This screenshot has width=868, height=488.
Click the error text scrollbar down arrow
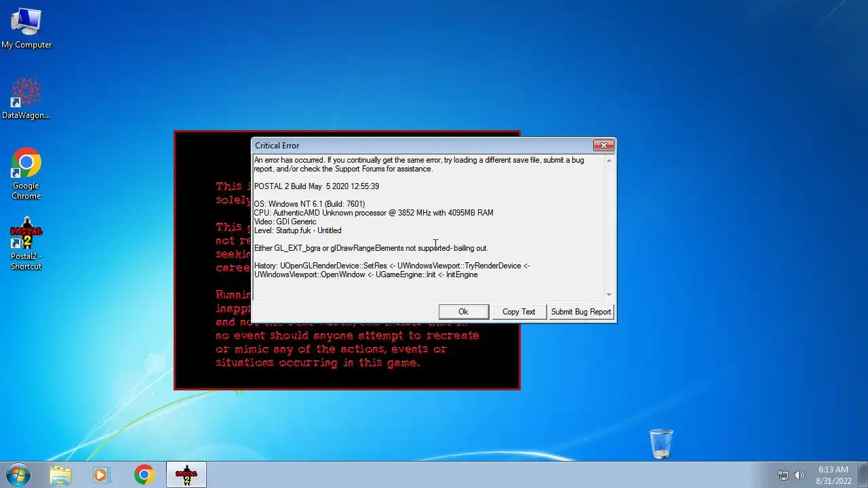click(608, 295)
